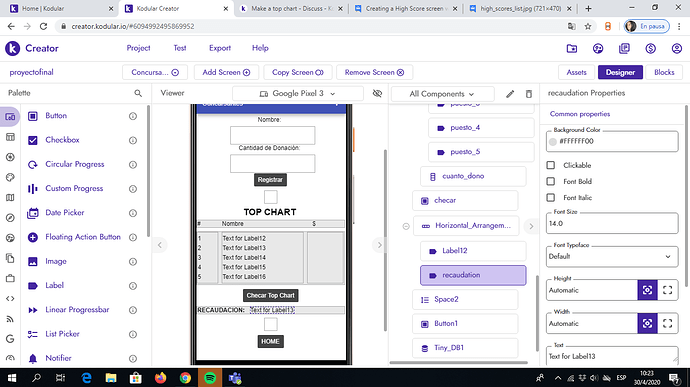The width and height of the screenshot is (690, 387).
Task: Check the Font Bold option
Action: tap(551, 181)
